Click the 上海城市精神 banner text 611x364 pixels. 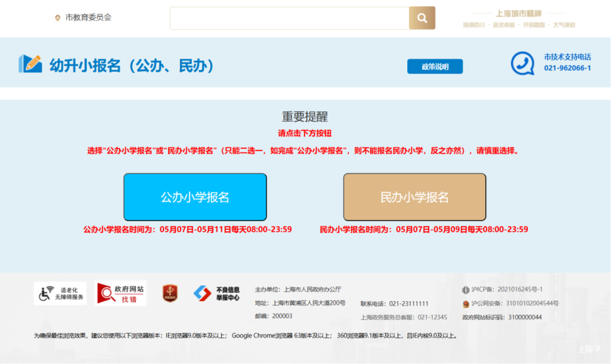(519, 14)
